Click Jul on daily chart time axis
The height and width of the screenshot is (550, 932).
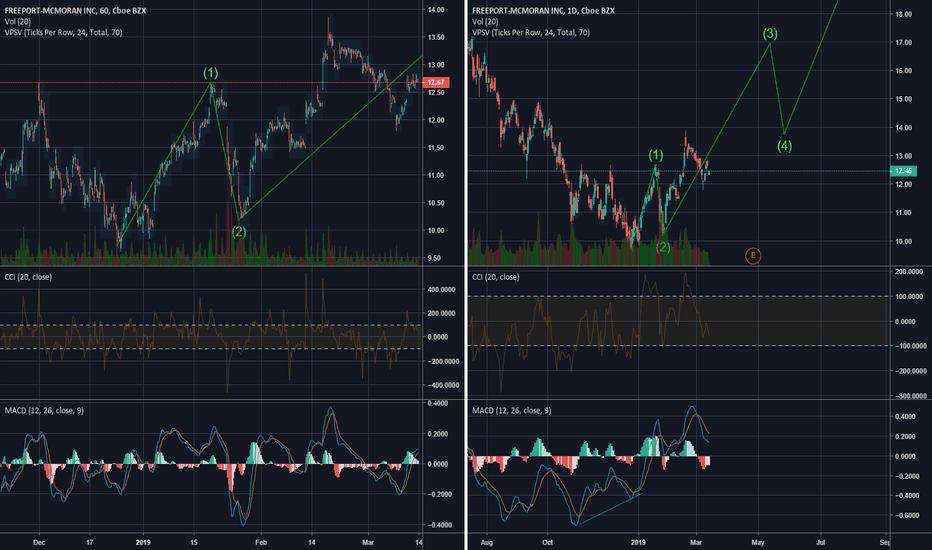click(821, 542)
